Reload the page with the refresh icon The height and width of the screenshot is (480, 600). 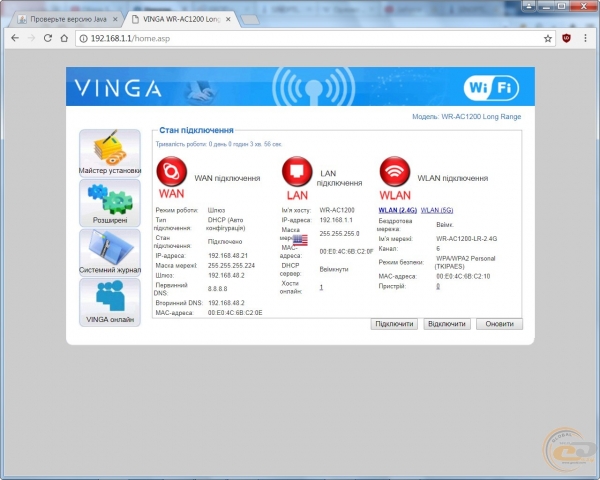coord(48,38)
